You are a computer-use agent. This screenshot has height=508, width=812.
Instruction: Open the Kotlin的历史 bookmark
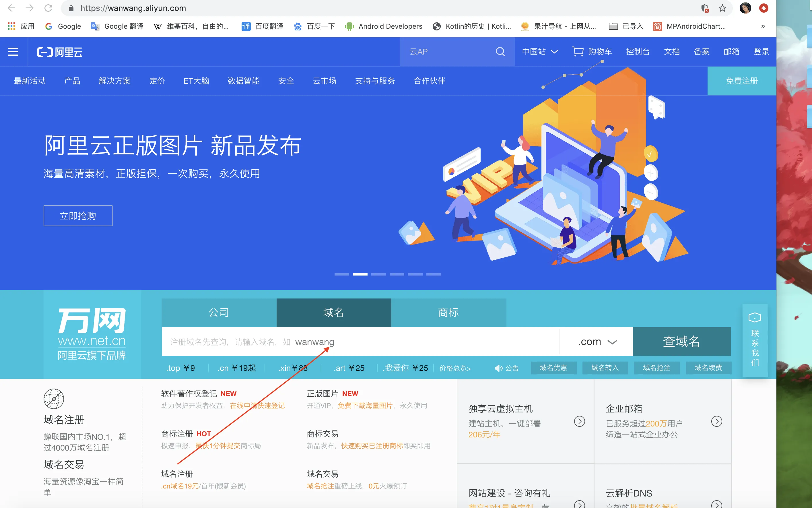point(472,26)
